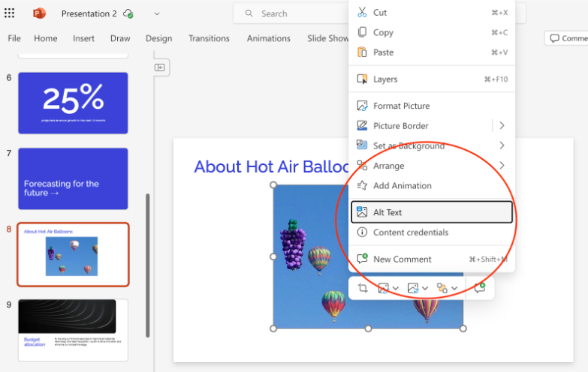Select the Animations tab
This screenshot has width=588, height=372.
269,38
